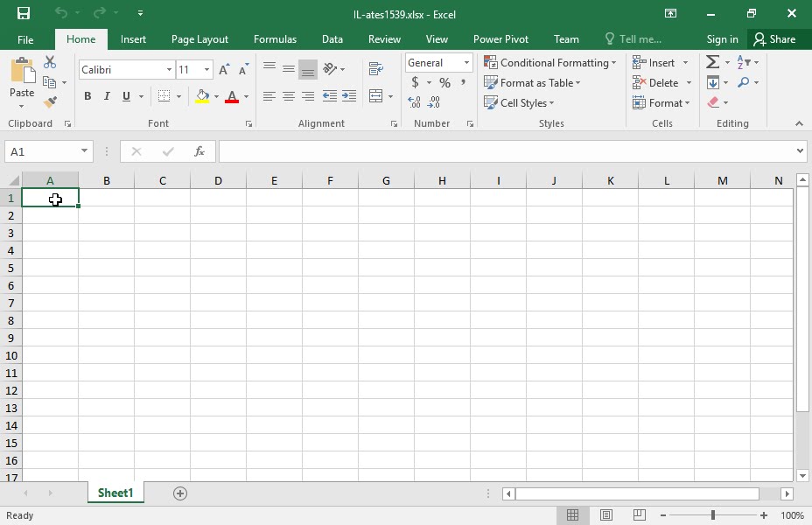Switch to the Power Pivot tab

500,39
